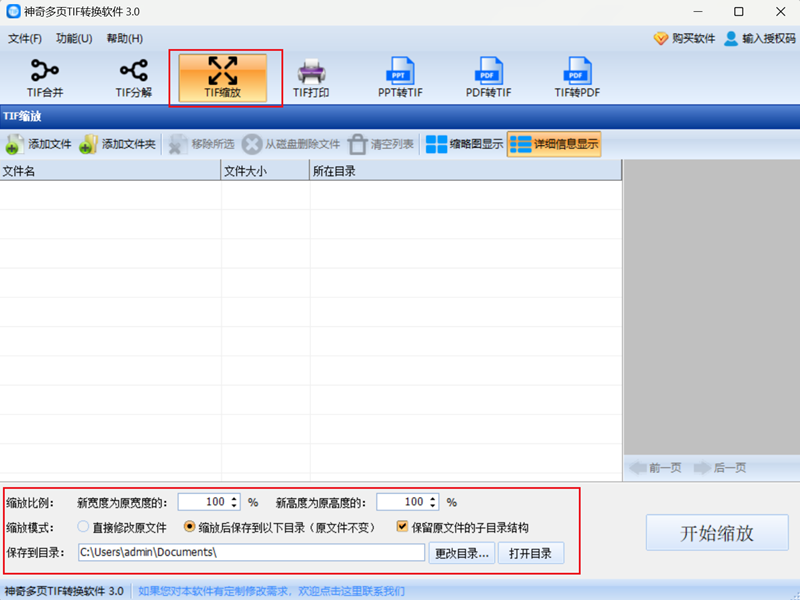Click the save directory path field
The height and width of the screenshot is (600, 800).
[x=250, y=552]
